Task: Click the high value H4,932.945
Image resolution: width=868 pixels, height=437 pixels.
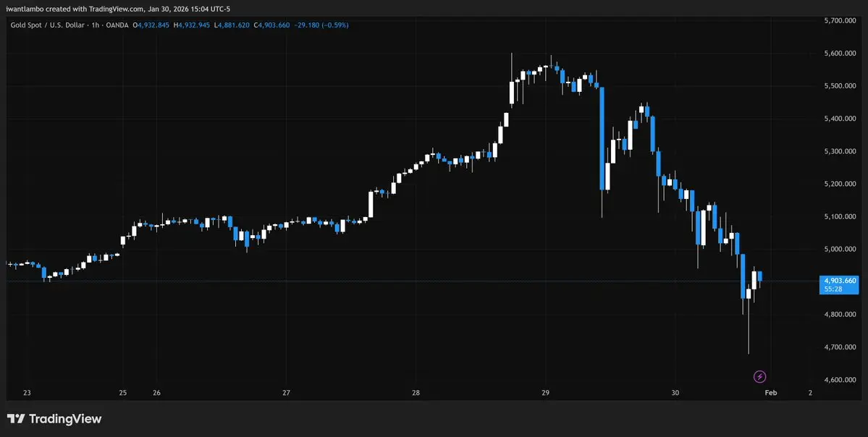Action: coord(192,25)
